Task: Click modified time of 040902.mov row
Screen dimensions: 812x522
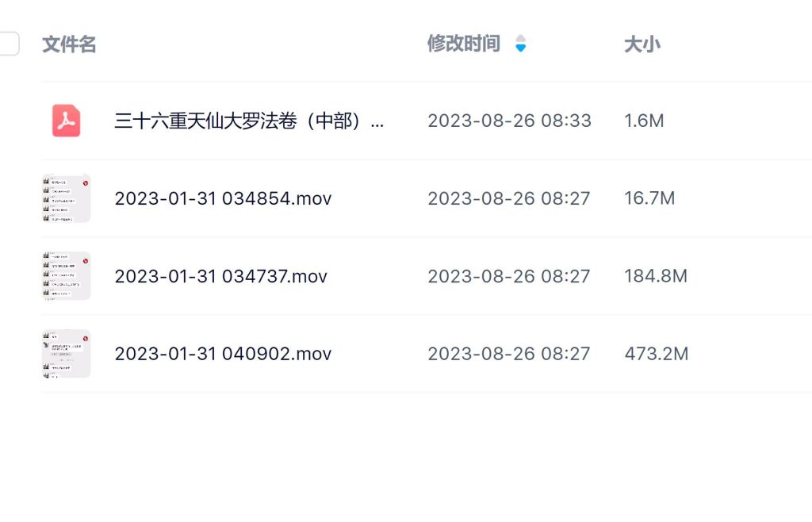Action: [x=509, y=354]
